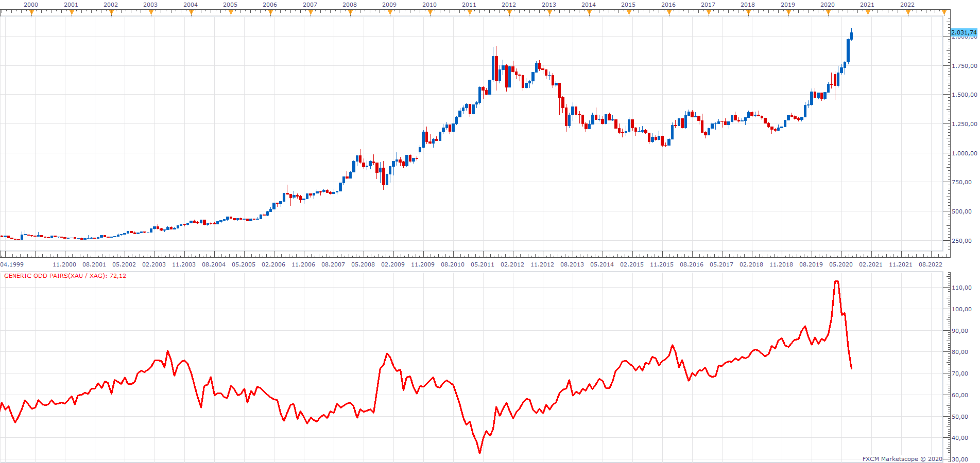This screenshot has width=980, height=463.
Task: Click the orange marker under year 2008
Action: click(x=350, y=12)
